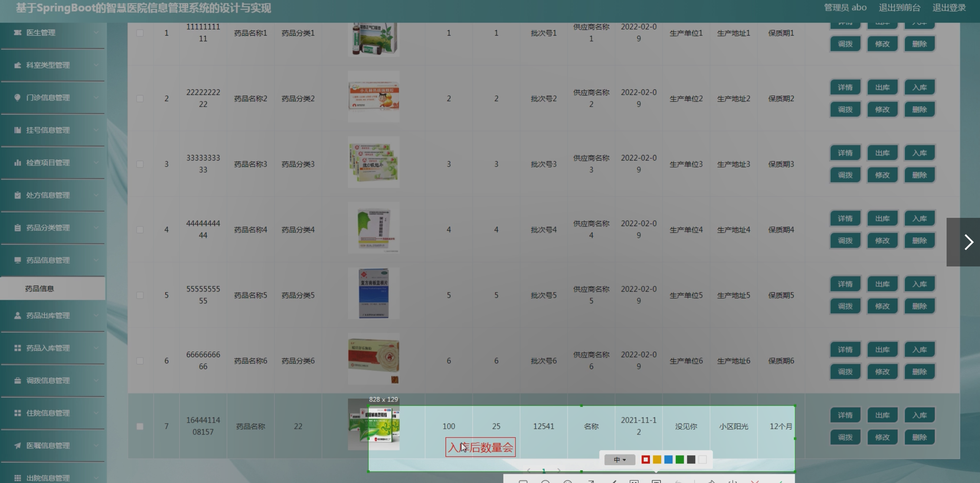
Task: Check the checkbox for row 5
Action: click(140, 295)
